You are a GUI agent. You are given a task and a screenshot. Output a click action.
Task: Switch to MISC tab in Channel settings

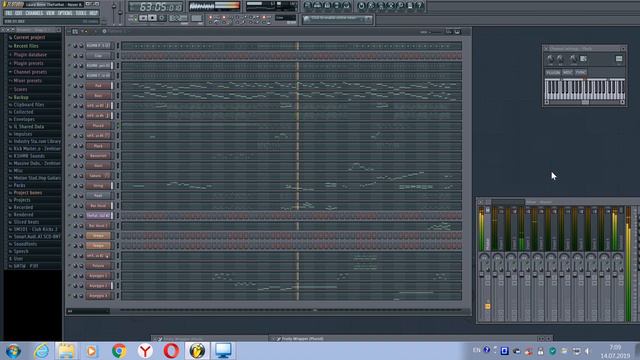[x=568, y=73]
